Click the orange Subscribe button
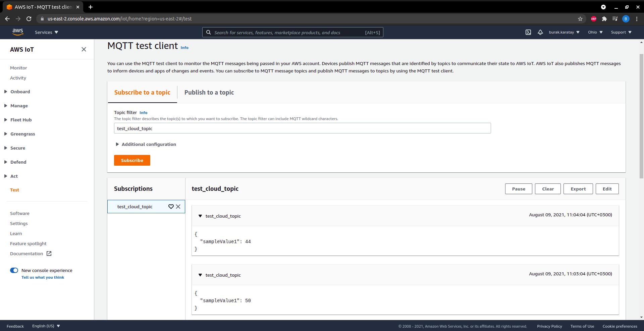The image size is (644, 331). [132, 160]
